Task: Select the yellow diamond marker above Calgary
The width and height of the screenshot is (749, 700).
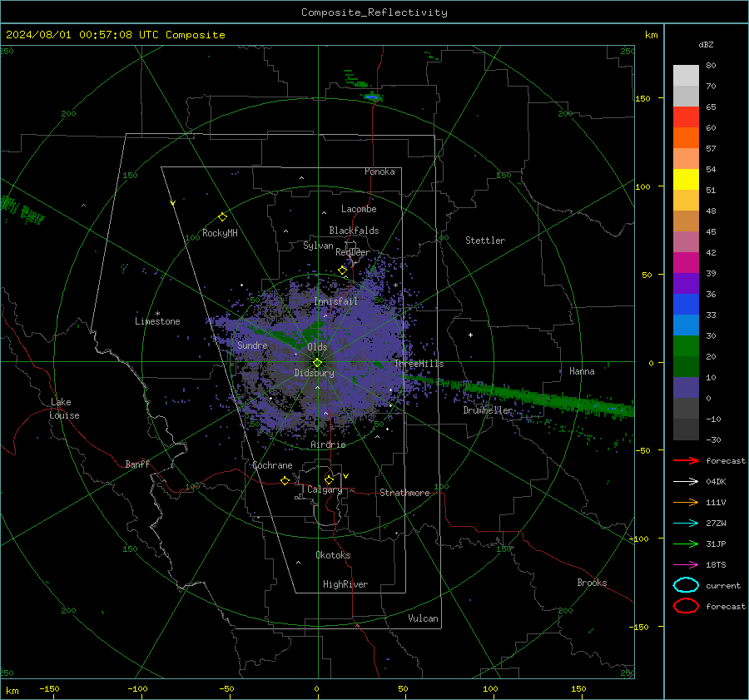Action: (329, 479)
